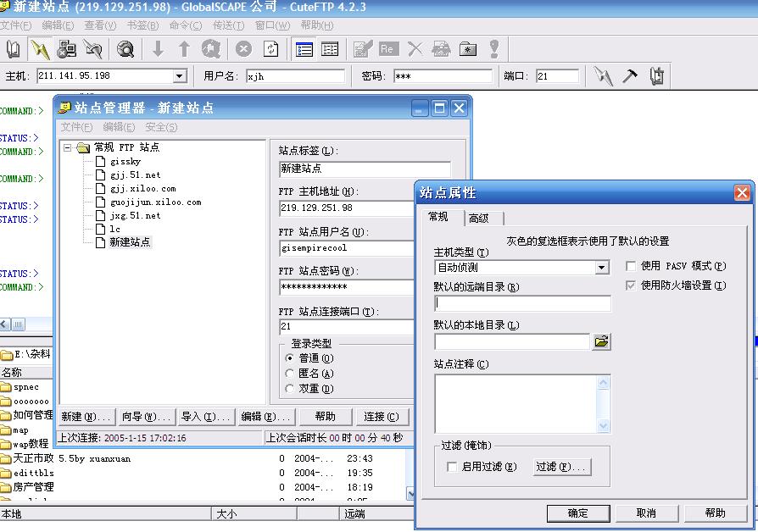Collapse the 常规 FTP 站点 tree node
Image resolution: width=758 pixels, height=532 pixels.
pos(68,147)
